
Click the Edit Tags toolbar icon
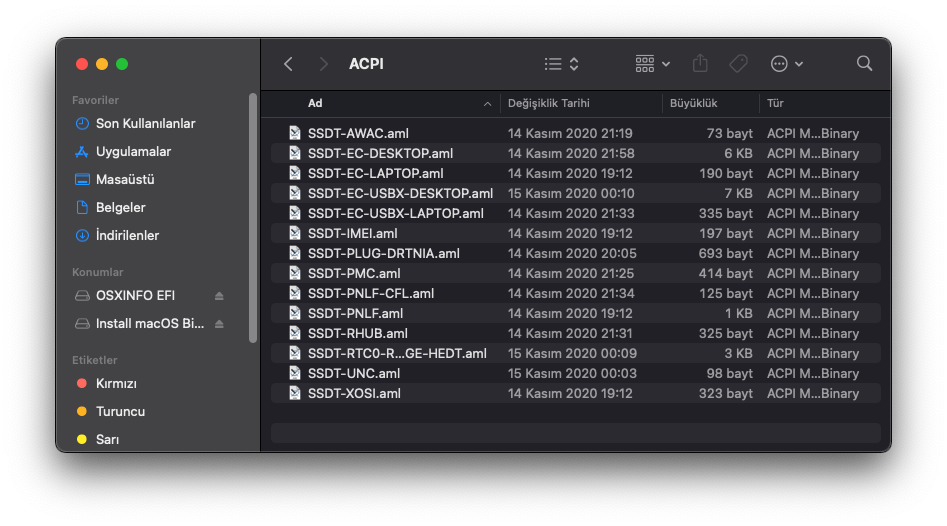[738, 64]
